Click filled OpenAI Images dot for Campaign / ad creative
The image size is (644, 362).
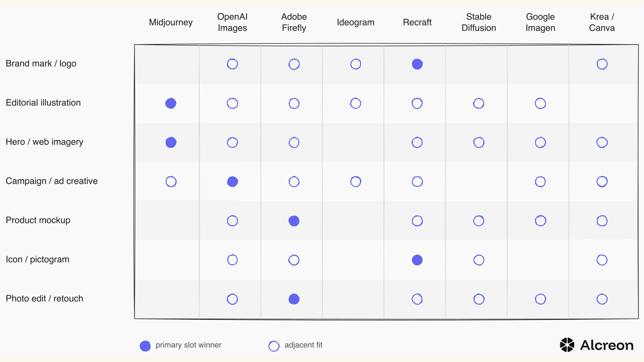click(232, 182)
